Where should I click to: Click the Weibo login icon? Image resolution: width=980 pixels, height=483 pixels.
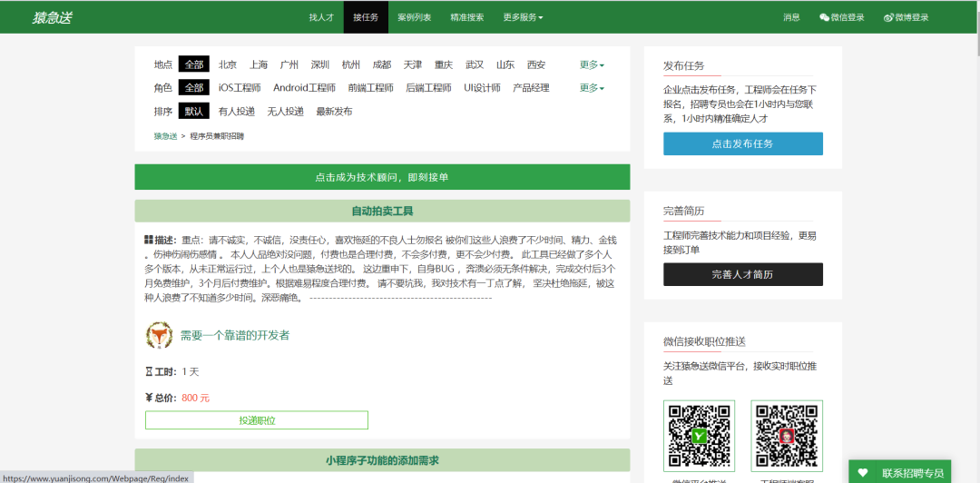[888, 17]
